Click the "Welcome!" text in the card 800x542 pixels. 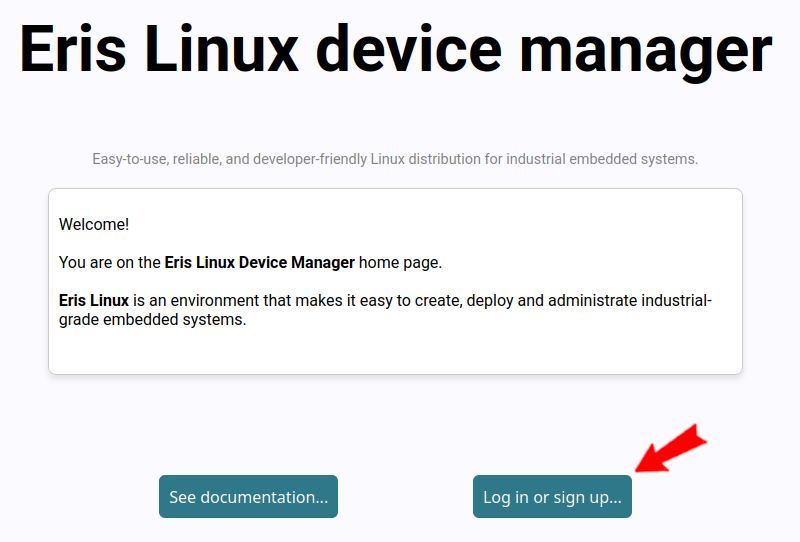(x=94, y=224)
